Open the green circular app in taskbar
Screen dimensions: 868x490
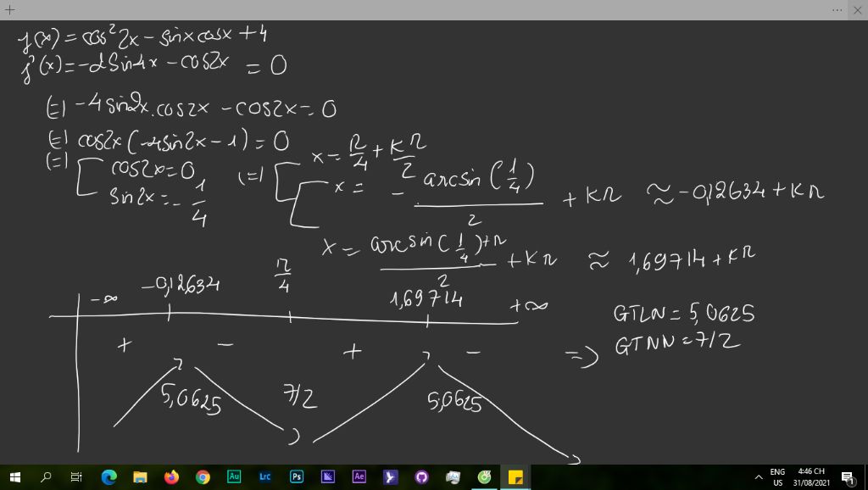point(484,476)
